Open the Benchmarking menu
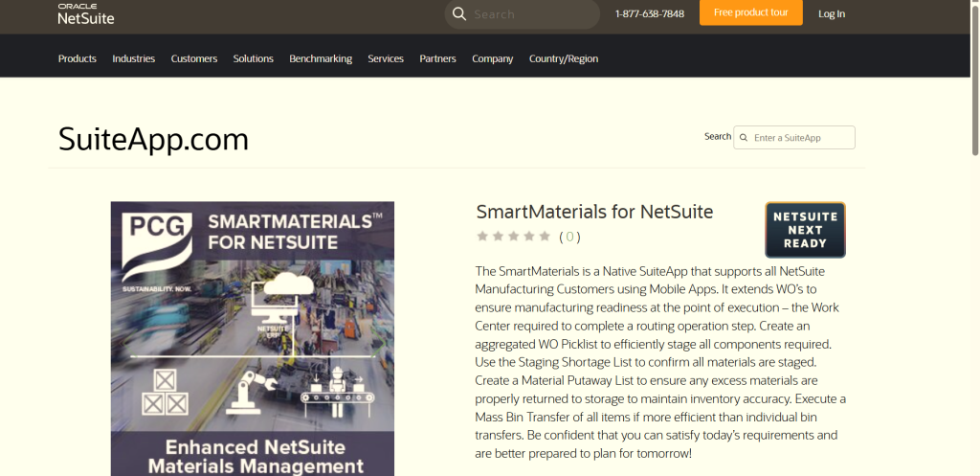Image resolution: width=980 pixels, height=476 pixels. 321,58
